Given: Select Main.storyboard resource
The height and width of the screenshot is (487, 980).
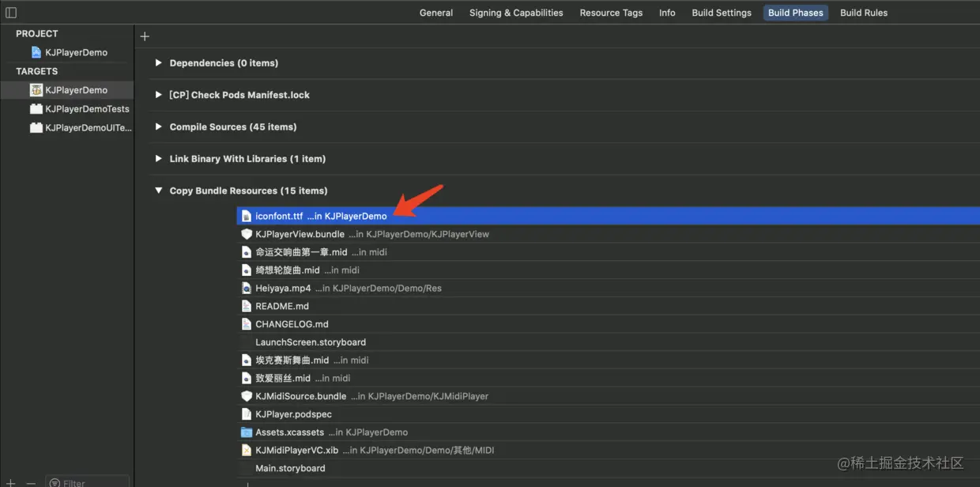Looking at the screenshot, I should click(608, 468).
